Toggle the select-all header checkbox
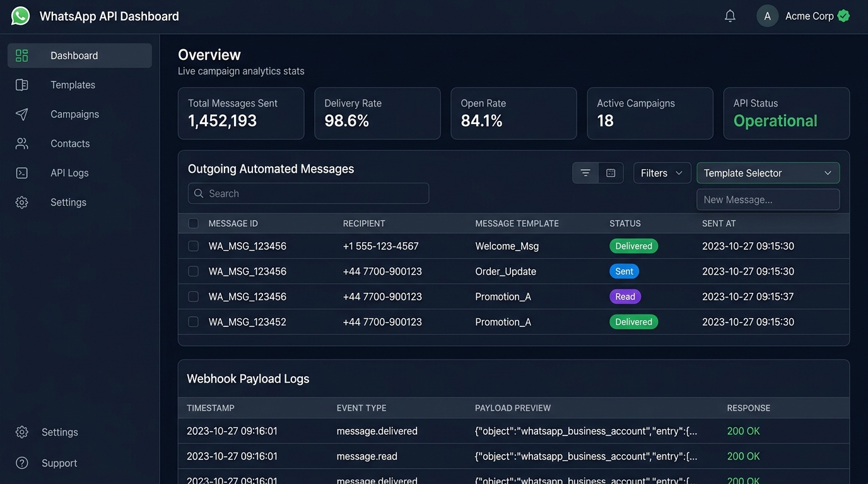Image resolution: width=868 pixels, height=484 pixels. 194,223
